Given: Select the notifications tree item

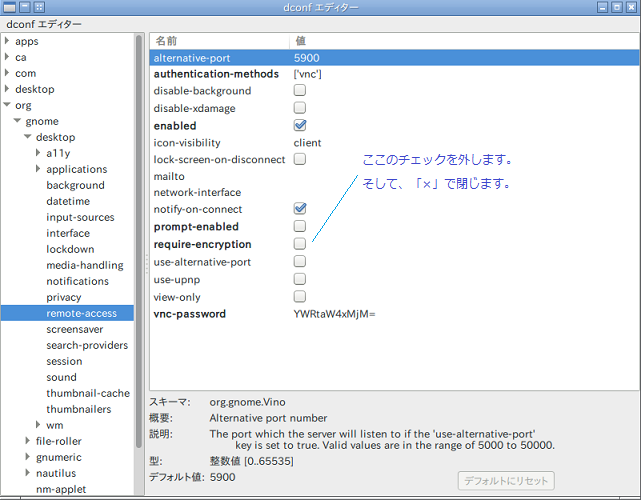Looking at the screenshot, I should click(x=77, y=281).
